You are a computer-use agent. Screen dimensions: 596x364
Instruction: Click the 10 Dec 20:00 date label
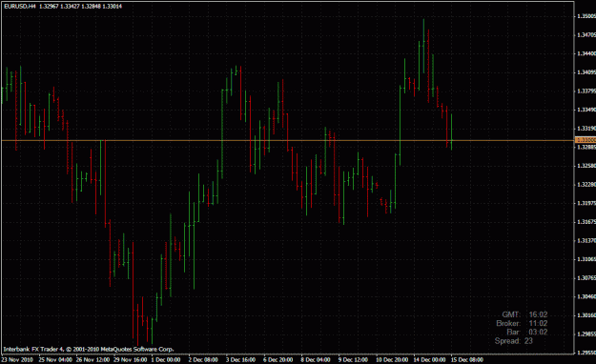pyautogui.click(x=392, y=359)
